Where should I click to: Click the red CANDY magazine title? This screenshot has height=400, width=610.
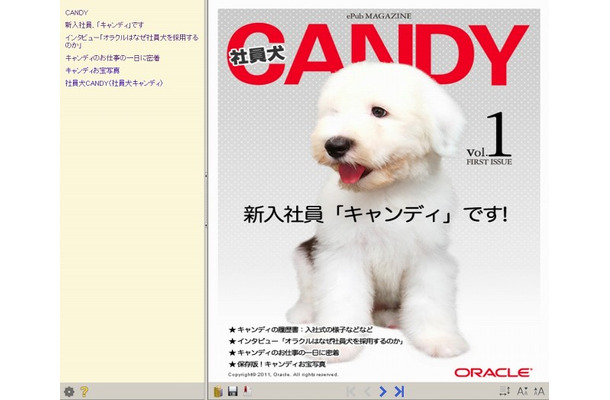379,54
